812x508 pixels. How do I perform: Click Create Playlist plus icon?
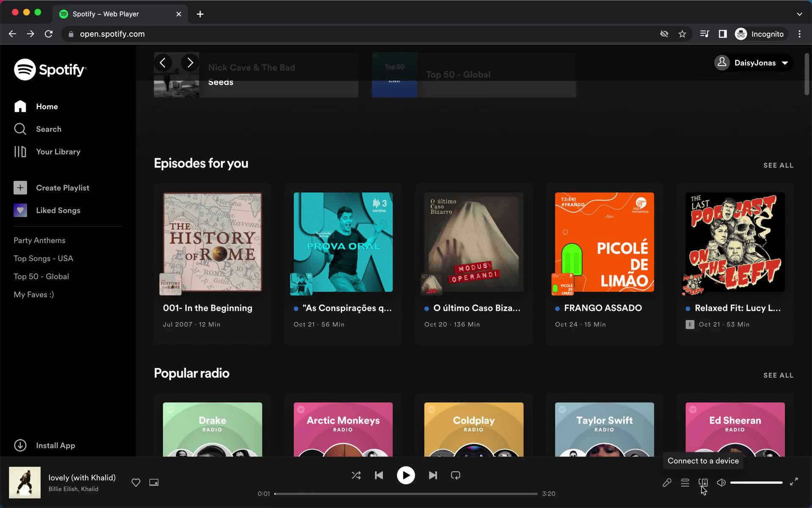20,188
